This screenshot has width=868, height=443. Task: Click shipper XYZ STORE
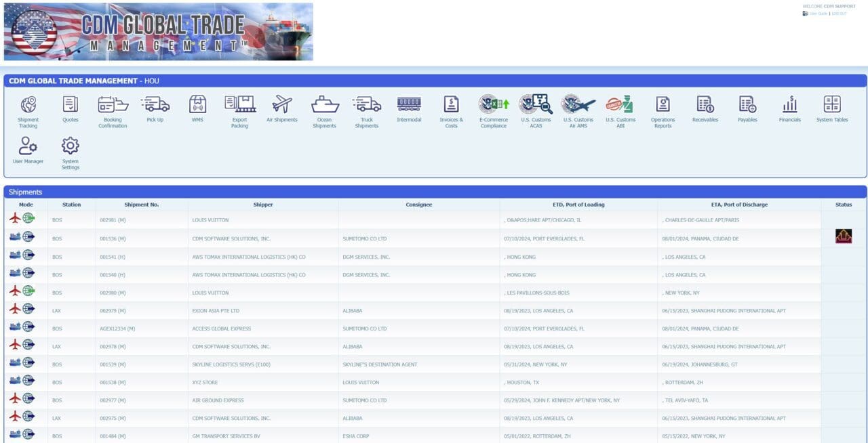pyautogui.click(x=205, y=382)
